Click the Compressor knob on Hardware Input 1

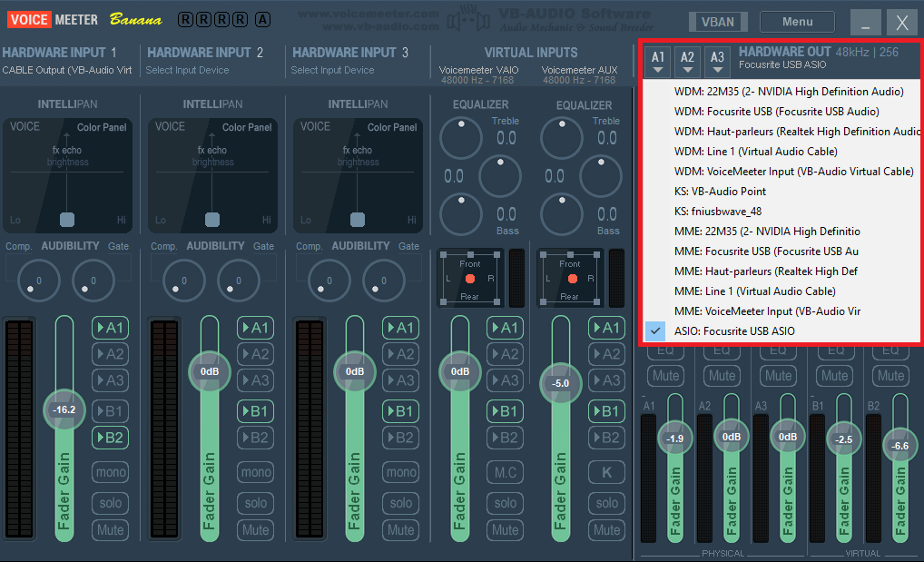pos(38,281)
